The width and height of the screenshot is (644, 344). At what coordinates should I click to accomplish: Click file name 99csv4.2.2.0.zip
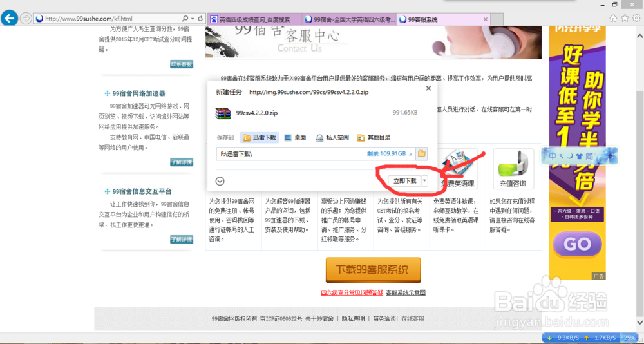[x=257, y=113]
